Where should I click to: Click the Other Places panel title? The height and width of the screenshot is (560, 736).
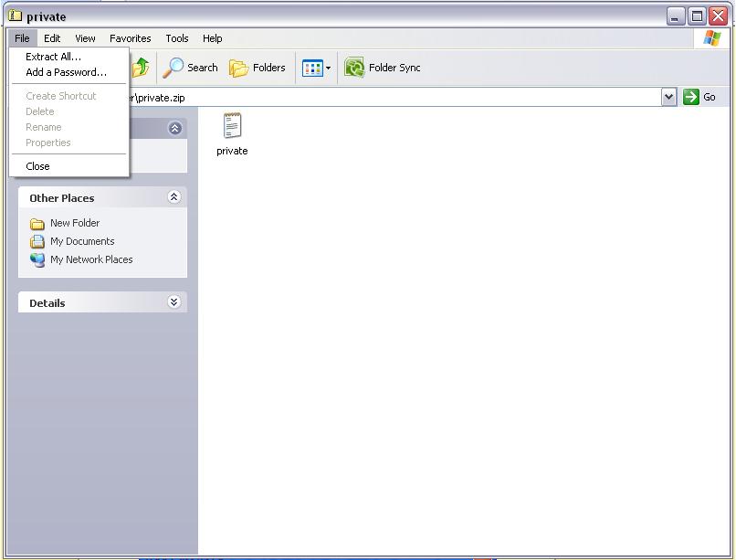coord(61,198)
